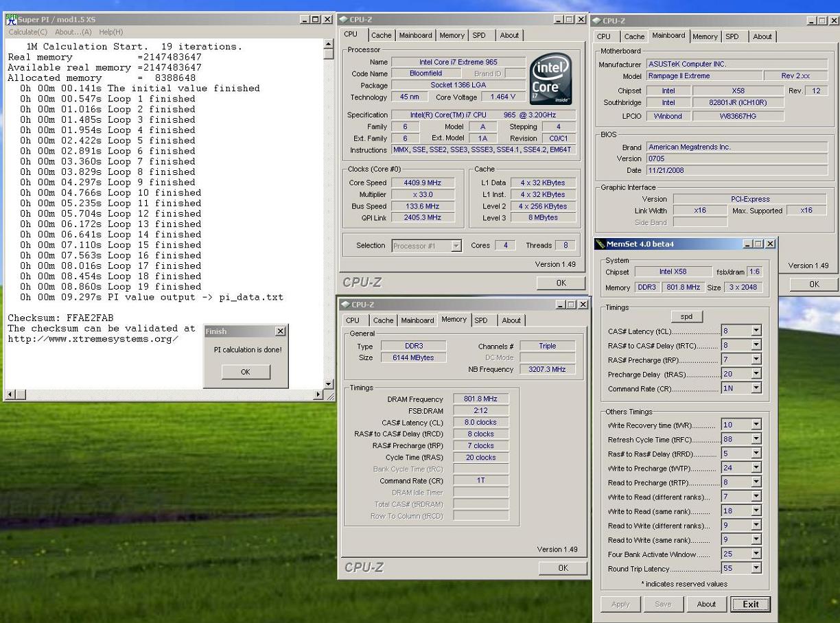Select CPU tab in CPU-Z Memory window
This screenshot has height=623, width=840.
353,320
